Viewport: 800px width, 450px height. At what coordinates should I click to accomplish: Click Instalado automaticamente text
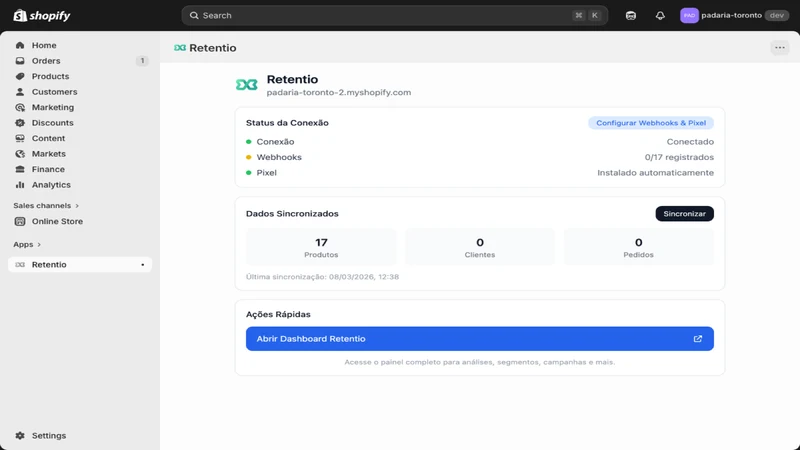click(x=656, y=172)
